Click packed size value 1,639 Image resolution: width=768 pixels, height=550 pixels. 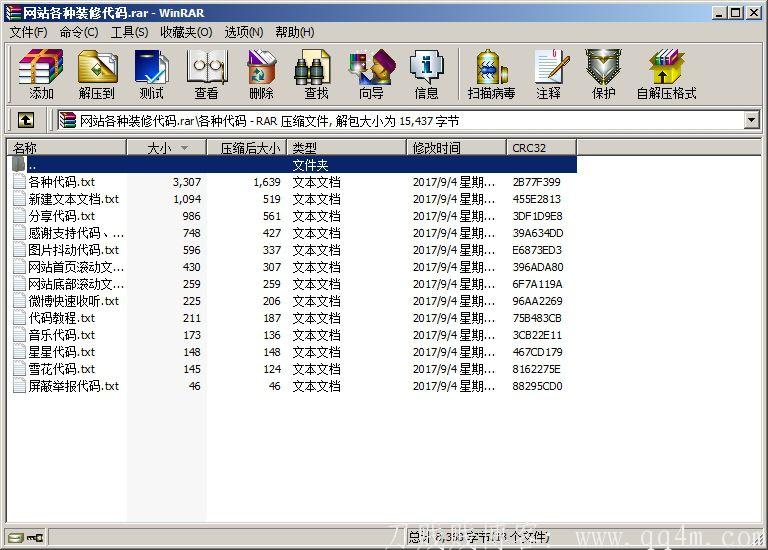(x=267, y=182)
